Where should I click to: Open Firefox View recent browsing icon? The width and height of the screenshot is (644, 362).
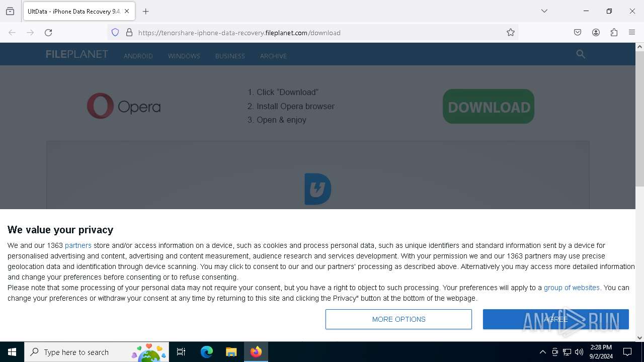10,11
